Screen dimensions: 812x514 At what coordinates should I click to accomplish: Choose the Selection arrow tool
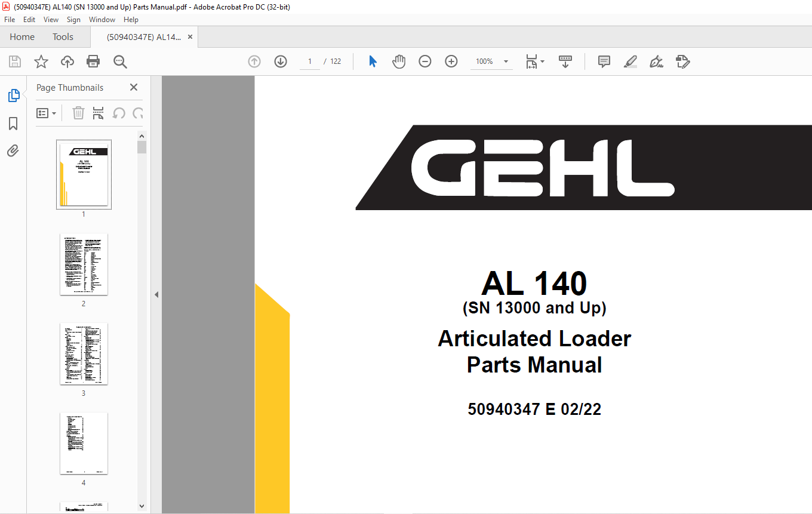click(x=373, y=61)
